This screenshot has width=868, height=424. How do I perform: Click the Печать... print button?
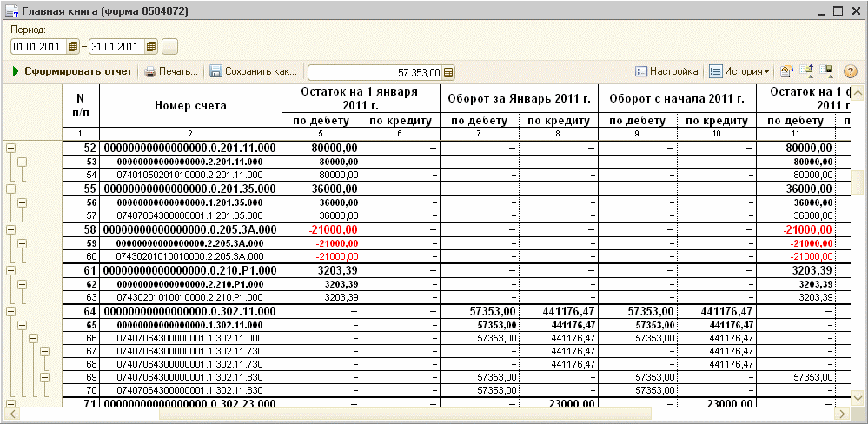click(171, 71)
